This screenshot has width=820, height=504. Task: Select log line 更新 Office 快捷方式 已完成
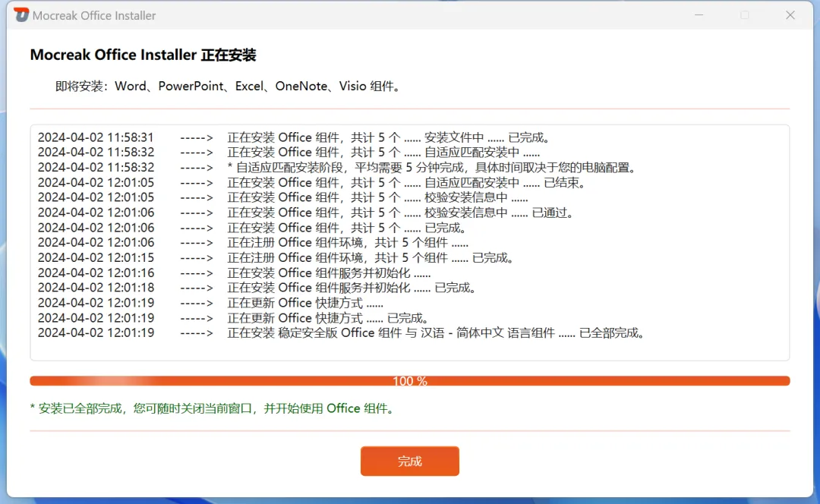pos(235,317)
